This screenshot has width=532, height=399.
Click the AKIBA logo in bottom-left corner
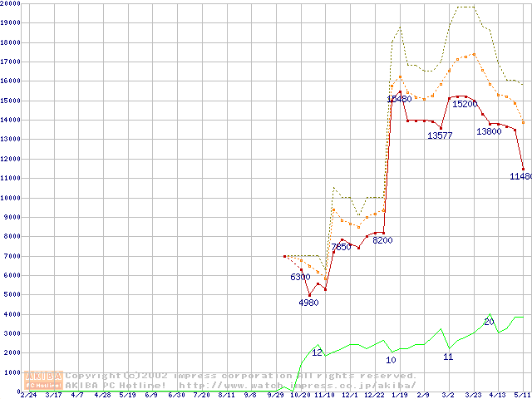44,380
